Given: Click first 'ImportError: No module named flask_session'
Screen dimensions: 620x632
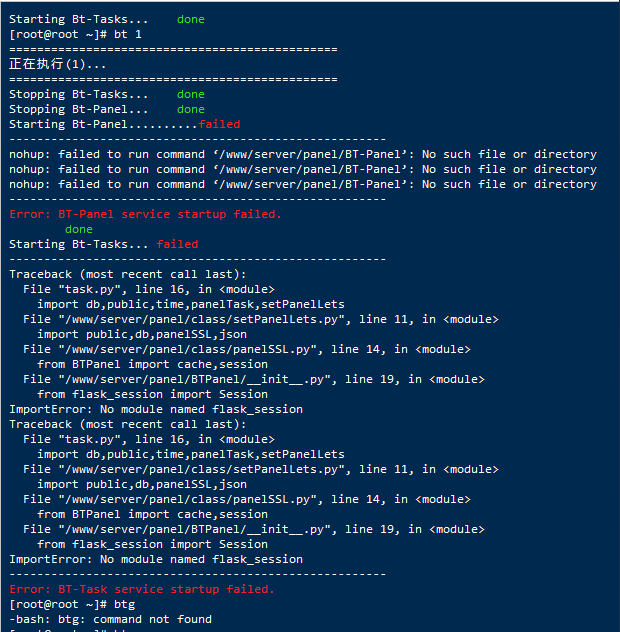Looking at the screenshot, I should point(156,409).
